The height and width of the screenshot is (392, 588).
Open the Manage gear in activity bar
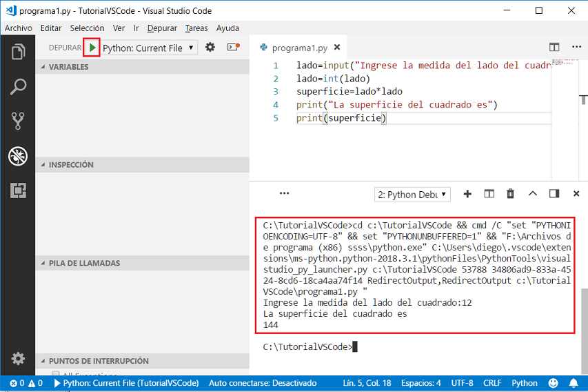pyautogui.click(x=18, y=359)
